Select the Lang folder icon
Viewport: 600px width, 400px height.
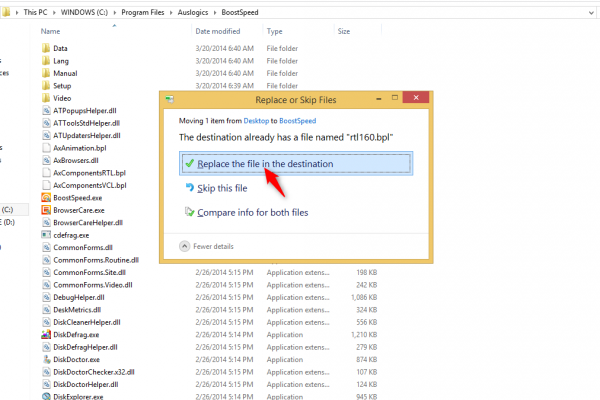pos(46,60)
